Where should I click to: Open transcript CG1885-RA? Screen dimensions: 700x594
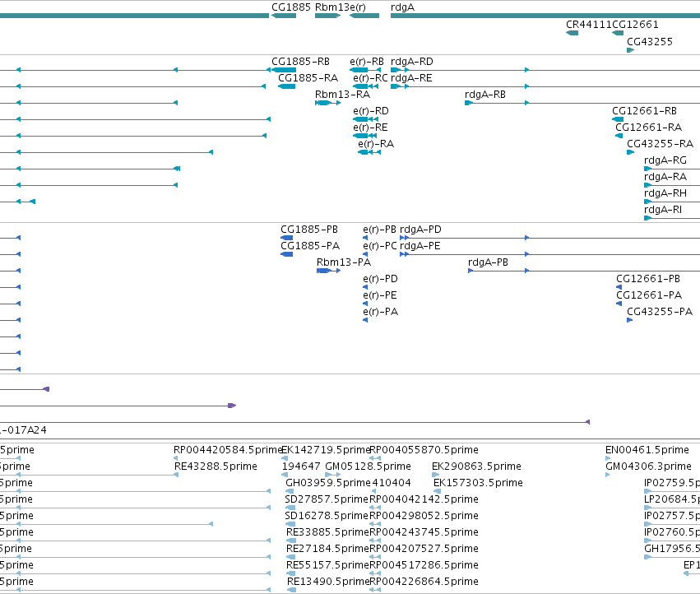[308, 78]
